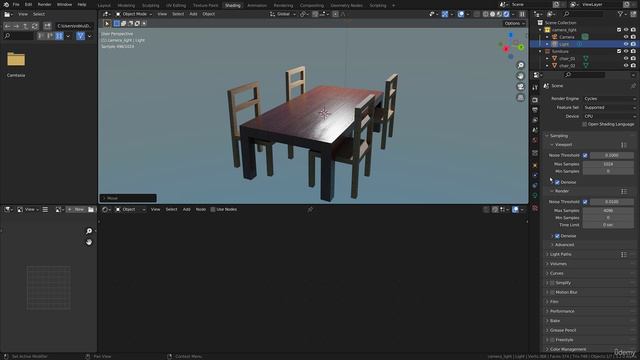Click the viewport zoom magnifier gizmo
640x360 pixels.
coord(520,65)
